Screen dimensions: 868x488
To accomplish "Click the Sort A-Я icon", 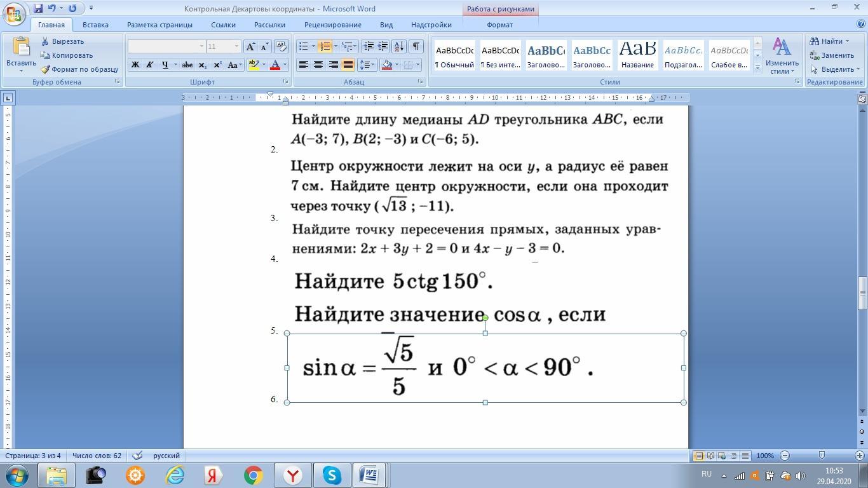I will pyautogui.click(x=398, y=46).
